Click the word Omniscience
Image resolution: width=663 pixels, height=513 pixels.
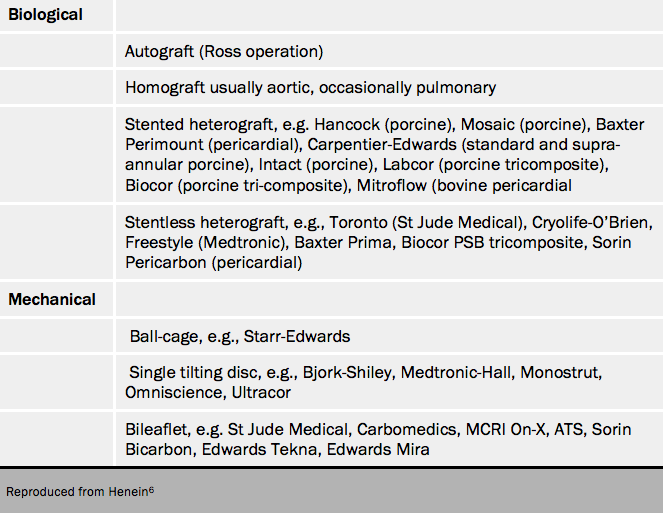(176, 392)
